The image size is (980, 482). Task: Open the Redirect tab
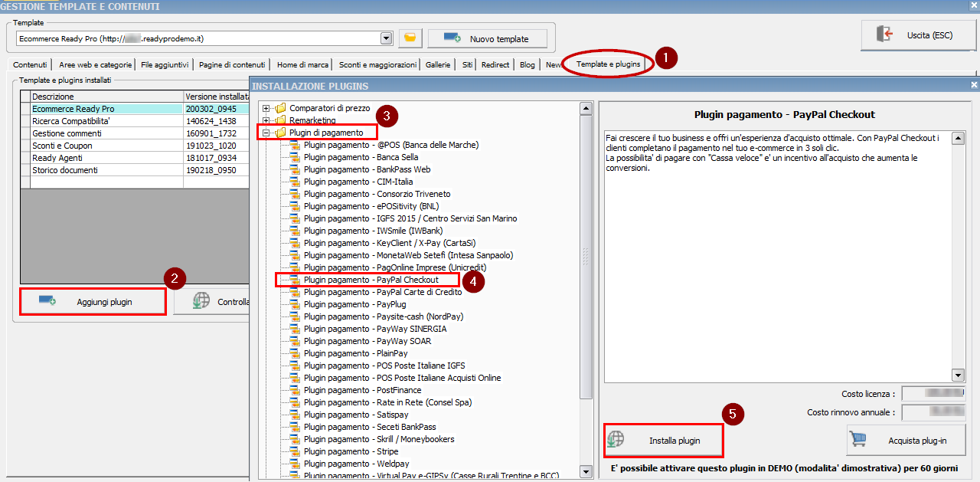(495, 65)
